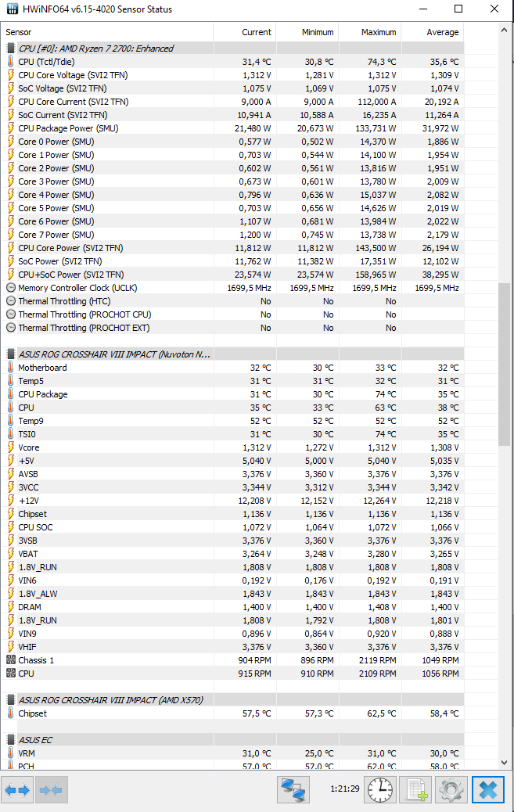
Task: Click chip icon of AMD Ryzen 7 2700 group
Action: (10, 49)
